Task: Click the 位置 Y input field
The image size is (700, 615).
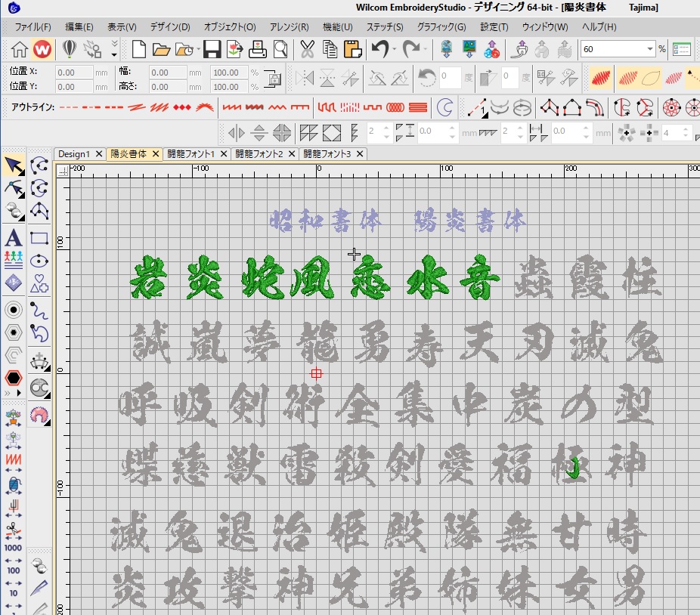Action: click(x=74, y=87)
